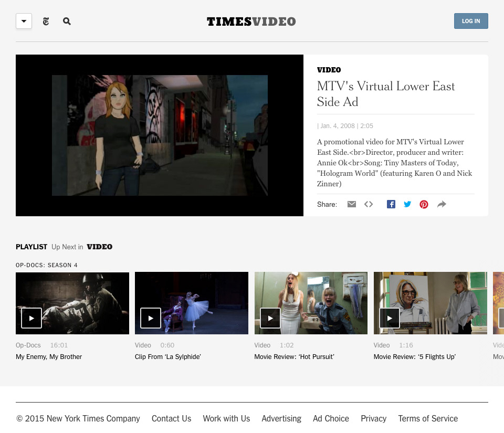
Task: Open the Work with Us footer link
Action: (226, 418)
